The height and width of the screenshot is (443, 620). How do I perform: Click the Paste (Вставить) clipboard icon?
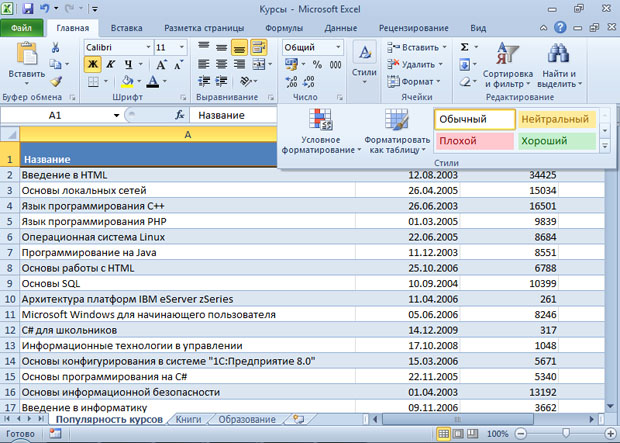tap(25, 55)
